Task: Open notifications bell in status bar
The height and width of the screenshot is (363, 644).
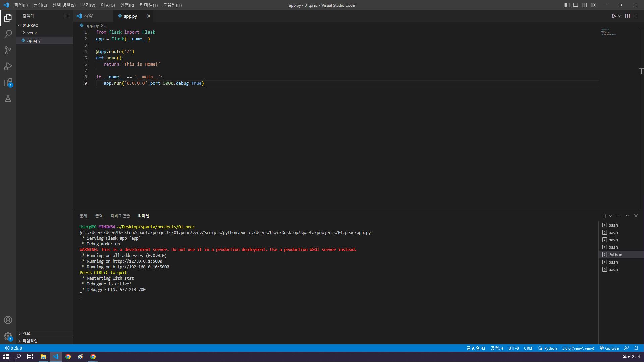Action: click(x=636, y=348)
